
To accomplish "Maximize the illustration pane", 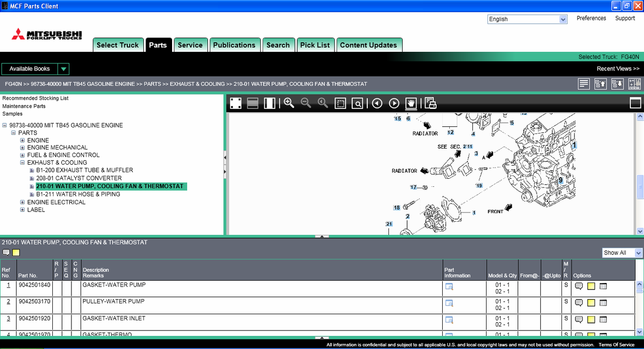I will coord(635,103).
